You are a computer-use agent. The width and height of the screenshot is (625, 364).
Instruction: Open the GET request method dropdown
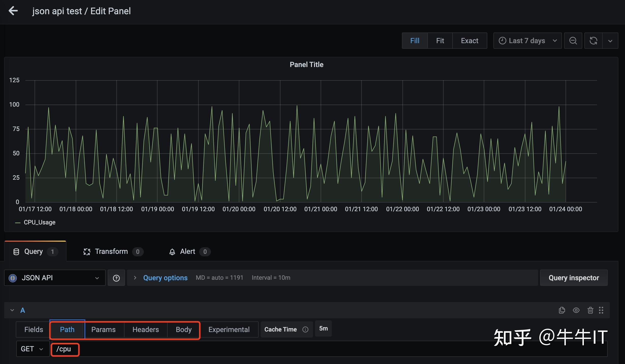[32, 349]
